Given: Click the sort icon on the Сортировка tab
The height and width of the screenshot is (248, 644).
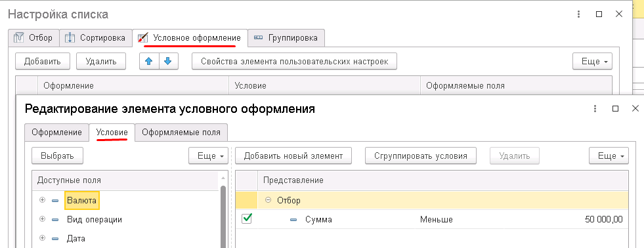Looking at the screenshot, I should point(70,38).
